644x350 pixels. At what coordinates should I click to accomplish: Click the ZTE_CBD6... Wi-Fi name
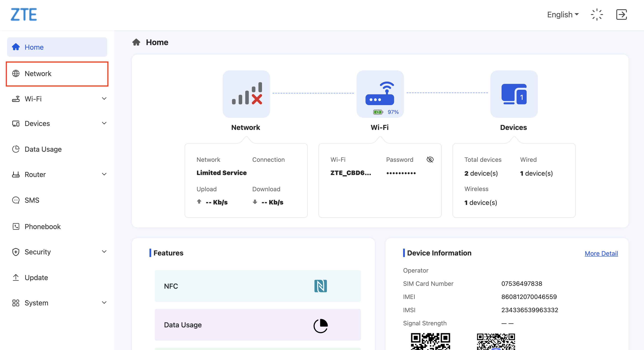pos(351,173)
